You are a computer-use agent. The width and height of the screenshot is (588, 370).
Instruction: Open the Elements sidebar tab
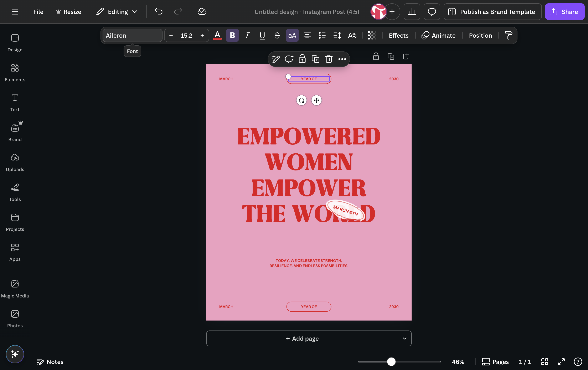[15, 73]
